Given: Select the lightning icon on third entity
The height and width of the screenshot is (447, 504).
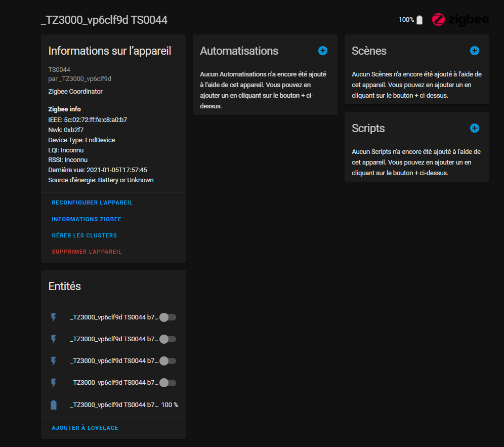Looking at the screenshot, I should pyautogui.click(x=53, y=361).
